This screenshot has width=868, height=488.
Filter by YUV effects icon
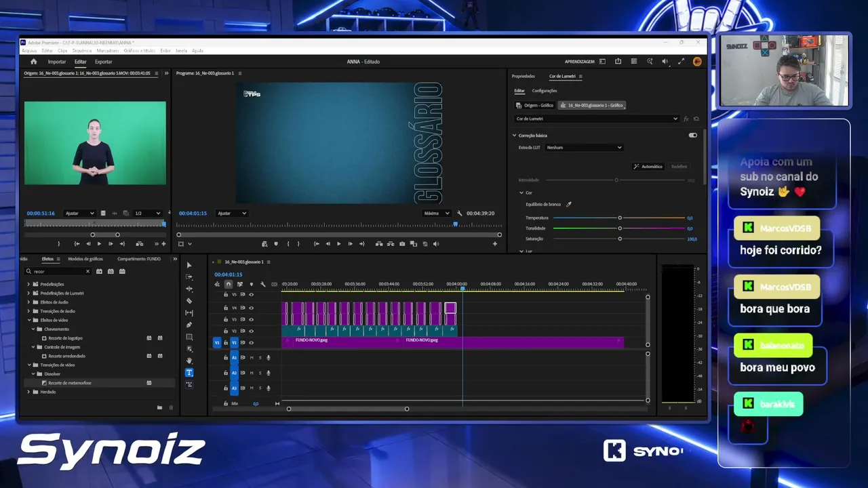click(122, 271)
